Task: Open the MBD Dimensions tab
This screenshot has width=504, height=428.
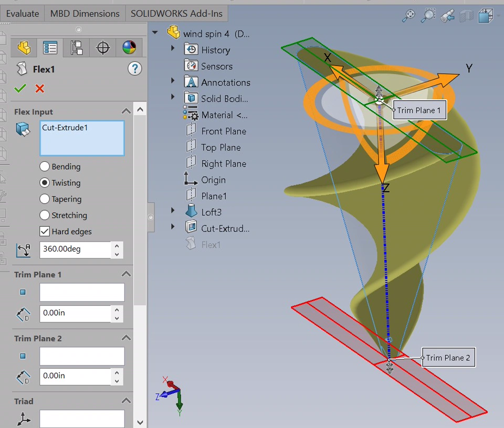Action: click(85, 14)
